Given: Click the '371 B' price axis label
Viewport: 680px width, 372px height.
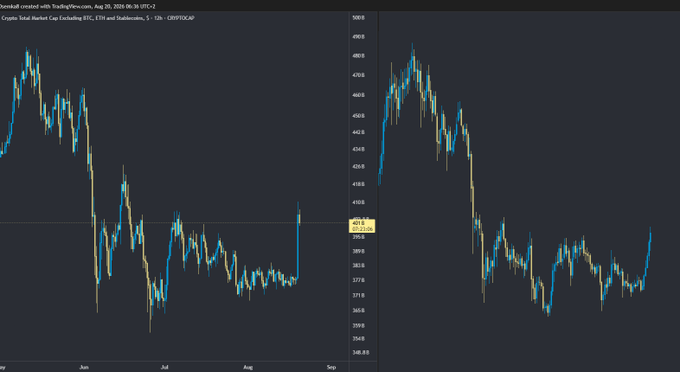Looking at the screenshot, I should point(358,296).
